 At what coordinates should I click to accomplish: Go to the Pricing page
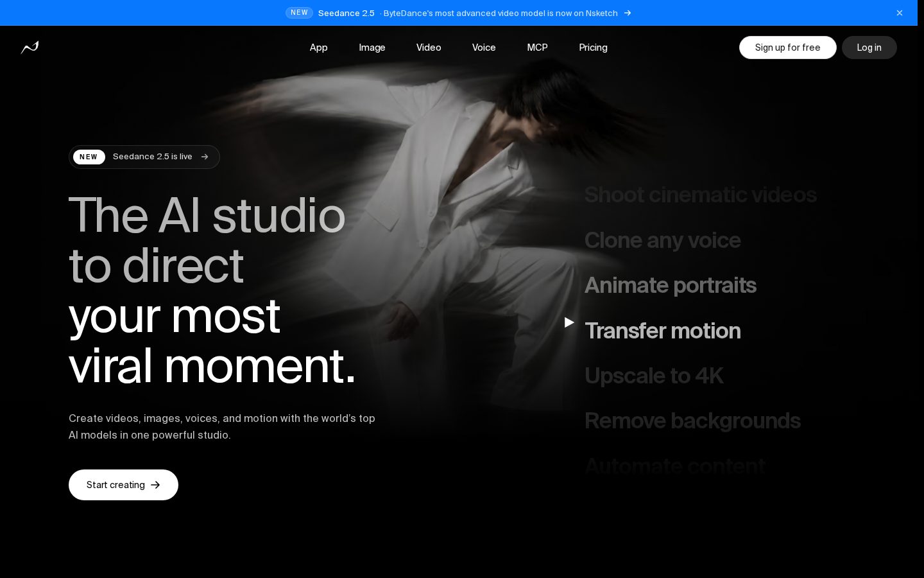pos(593,48)
